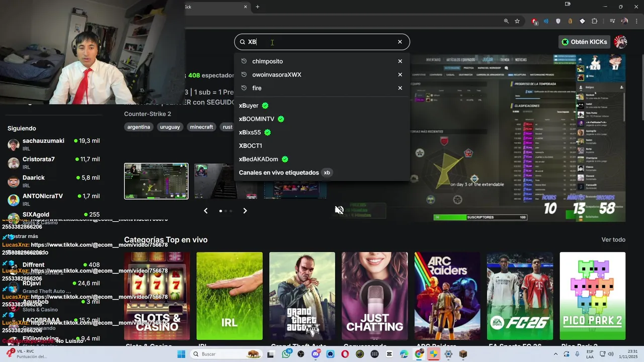Open browser media controls icon
Screen dimensions: 644x362
coord(612,21)
